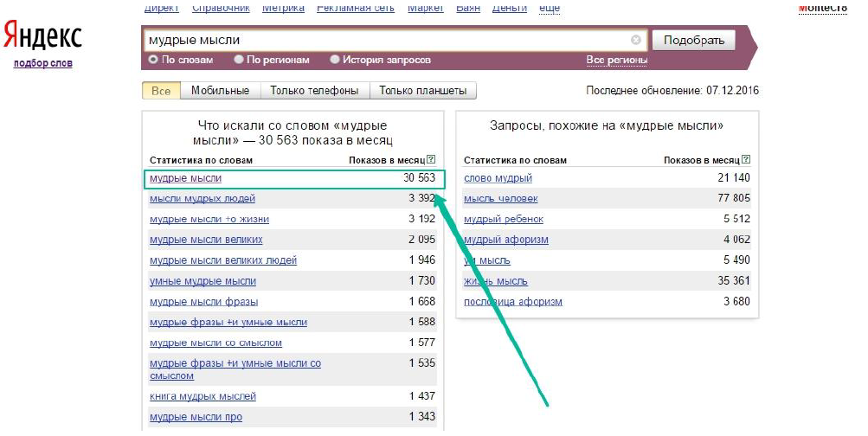Viewport: 868px width, 436px height.
Task: Select the 'По словам' radio button
Action: 153,60
